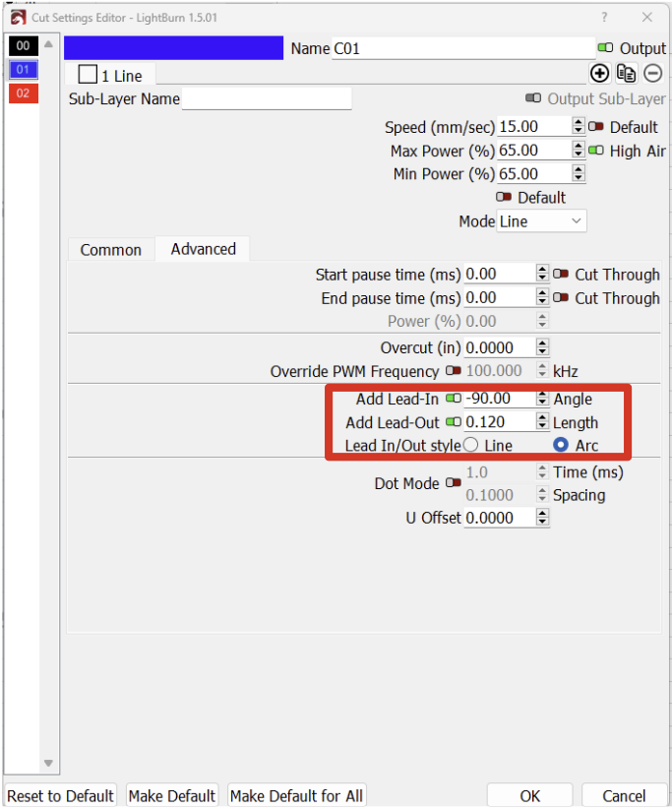Select layer 01 blue swatch

pyautogui.click(x=24, y=70)
